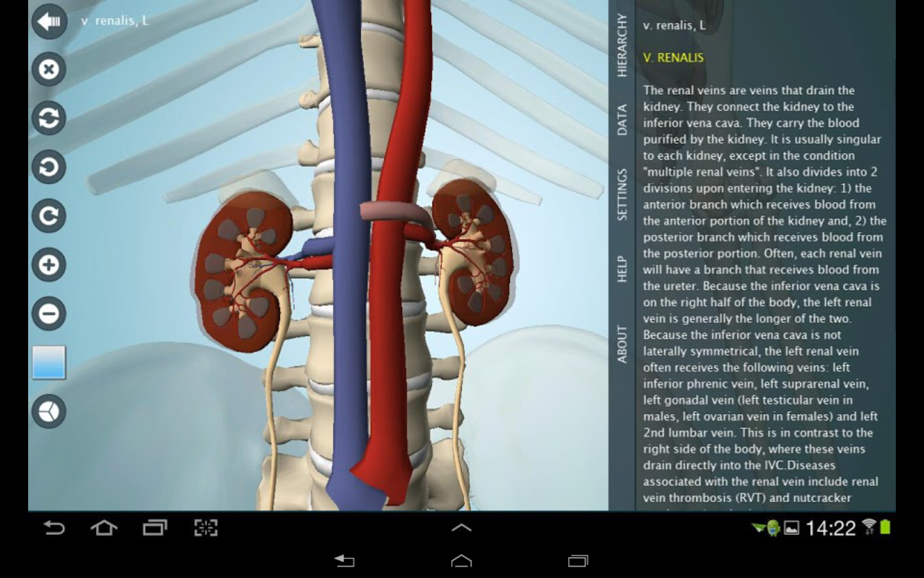
Task: Switch to the DATA tab
Action: point(622,120)
